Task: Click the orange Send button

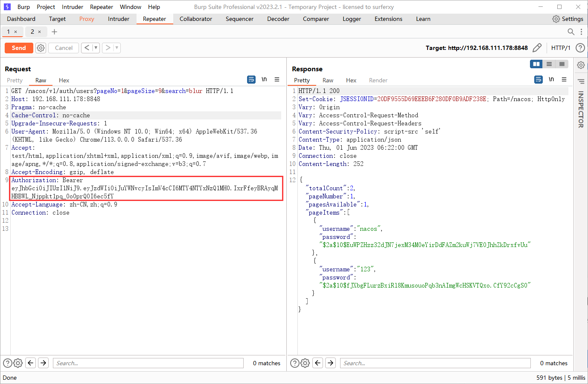Action: coord(19,48)
